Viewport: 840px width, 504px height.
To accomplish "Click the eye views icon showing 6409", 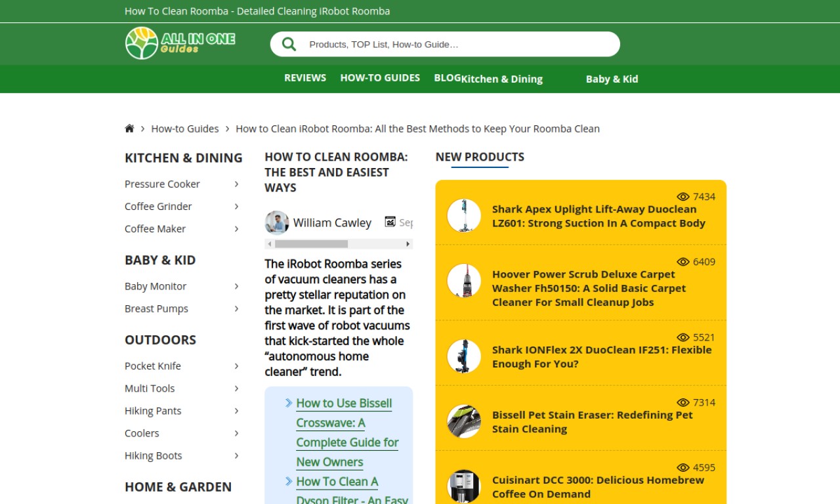I will pos(683,262).
